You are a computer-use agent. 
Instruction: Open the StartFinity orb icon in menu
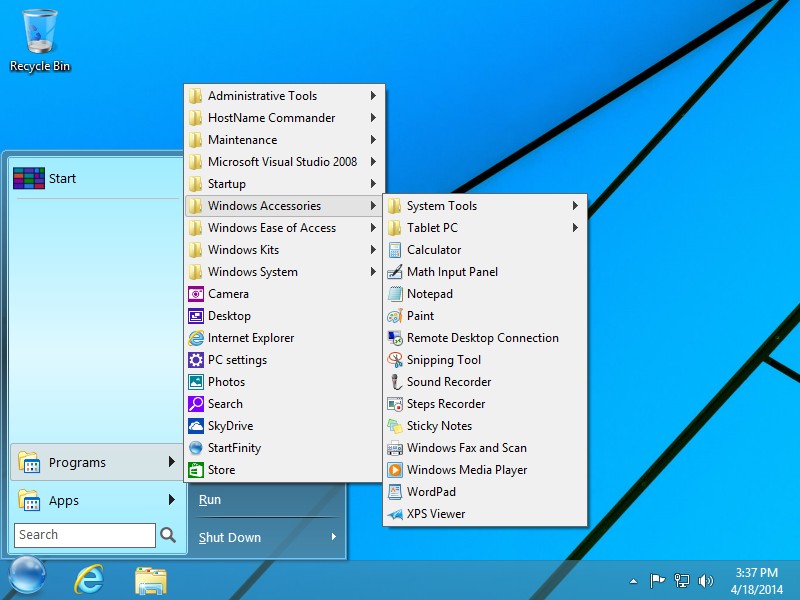click(196, 448)
